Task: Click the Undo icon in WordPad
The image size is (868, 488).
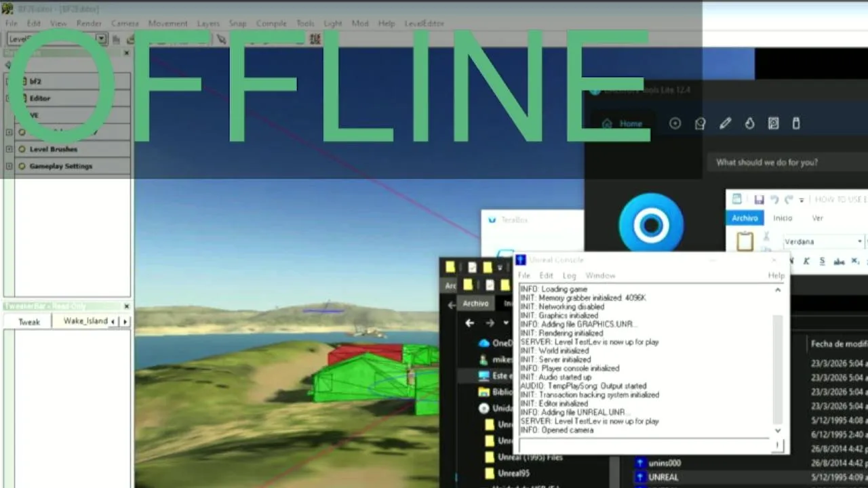Action: tap(774, 200)
